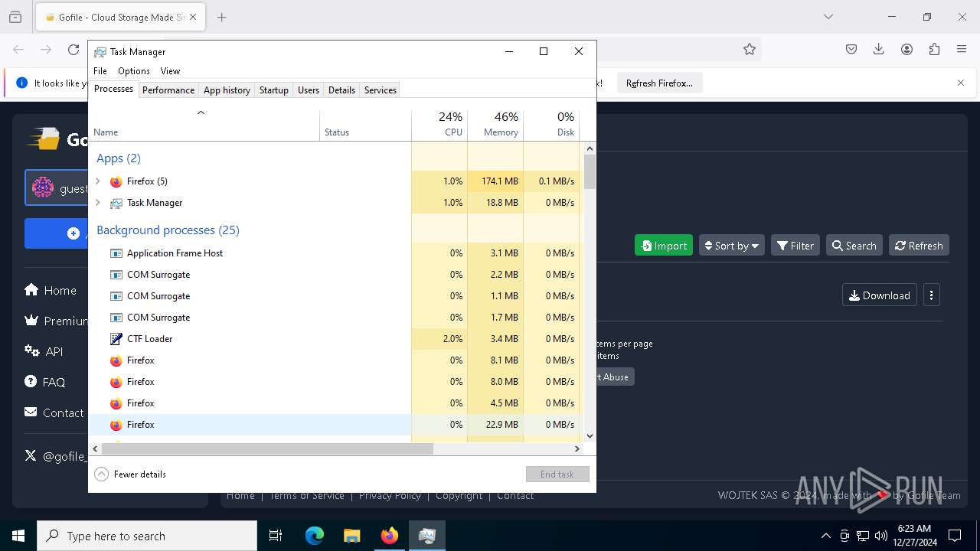Sort processes by Disk column
980x551 pixels.
coord(551,126)
